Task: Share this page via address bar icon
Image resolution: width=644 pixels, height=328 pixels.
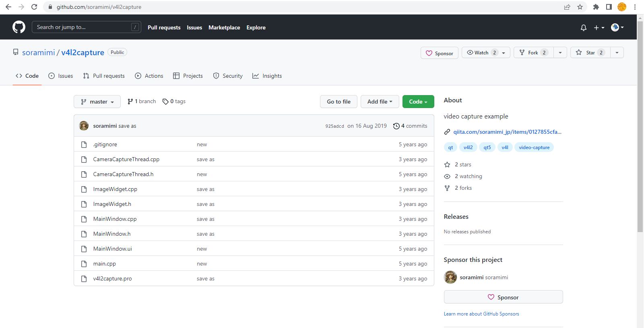Action: pyautogui.click(x=567, y=7)
